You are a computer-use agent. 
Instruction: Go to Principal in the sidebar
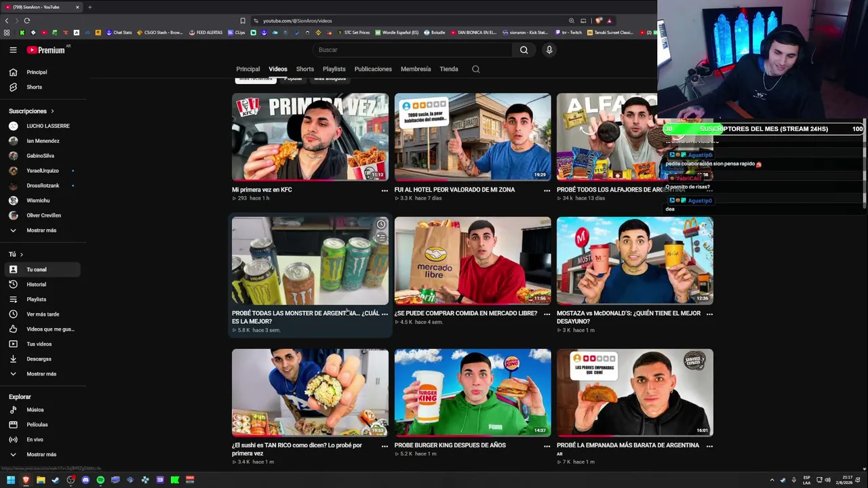coord(41,73)
